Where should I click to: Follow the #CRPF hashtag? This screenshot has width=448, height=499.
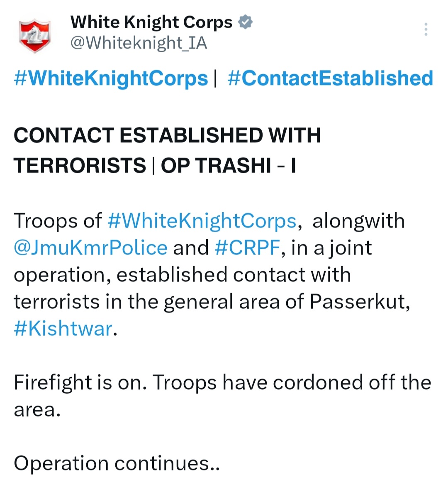248,248
